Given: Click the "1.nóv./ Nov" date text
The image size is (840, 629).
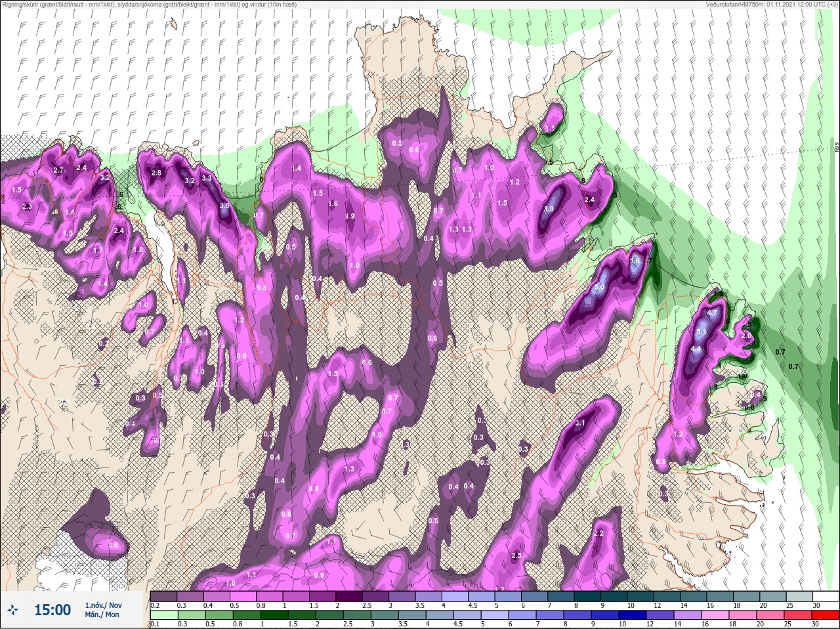Looking at the screenshot, I should click(103, 605).
